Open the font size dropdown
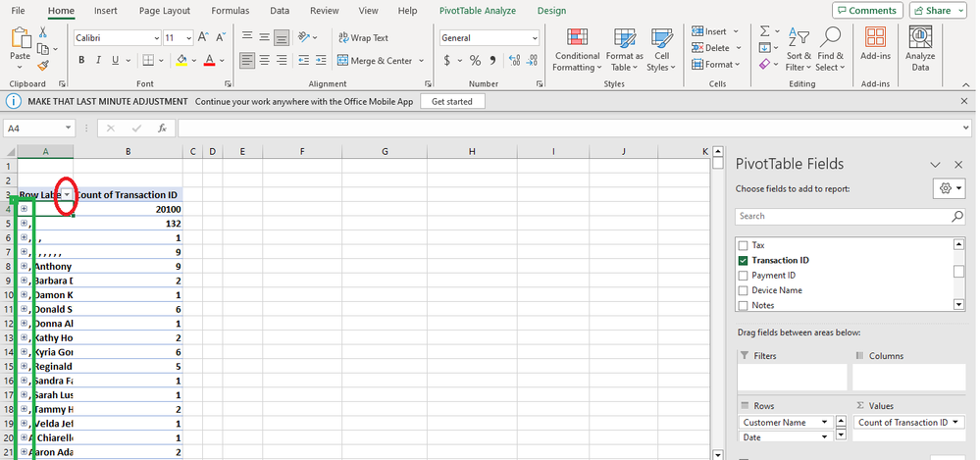Image resolution: width=980 pixels, height=460 pixels. (188, 38)
